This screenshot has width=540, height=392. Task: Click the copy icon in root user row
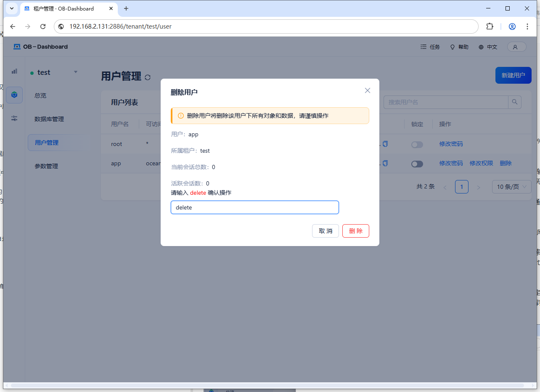[385, 144]
